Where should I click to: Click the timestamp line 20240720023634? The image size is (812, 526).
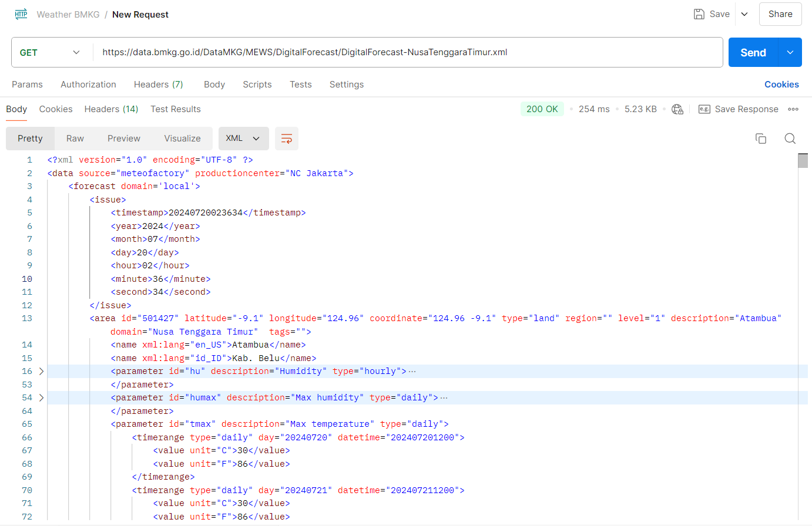point(209,213)
